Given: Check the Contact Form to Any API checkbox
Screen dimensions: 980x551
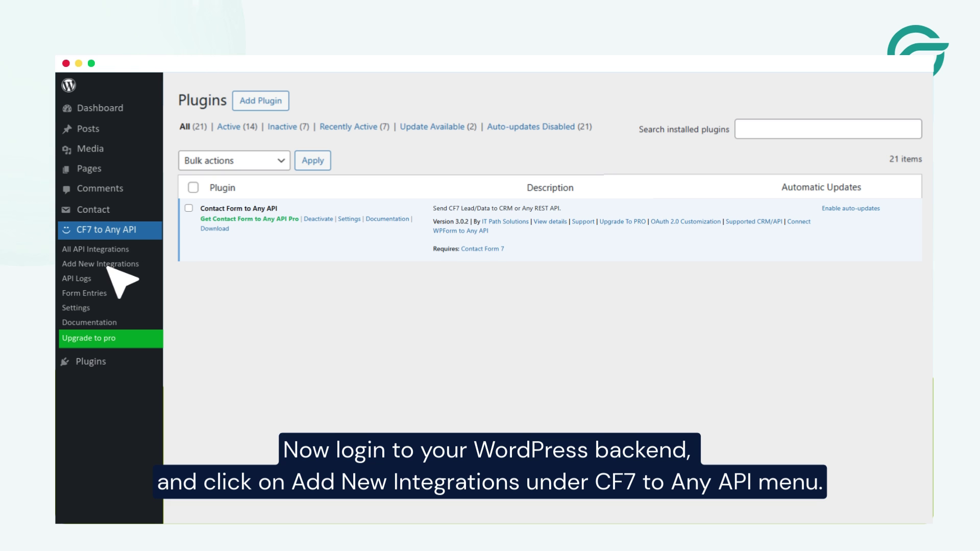Looking at the screenshot, I should [189, 208].
